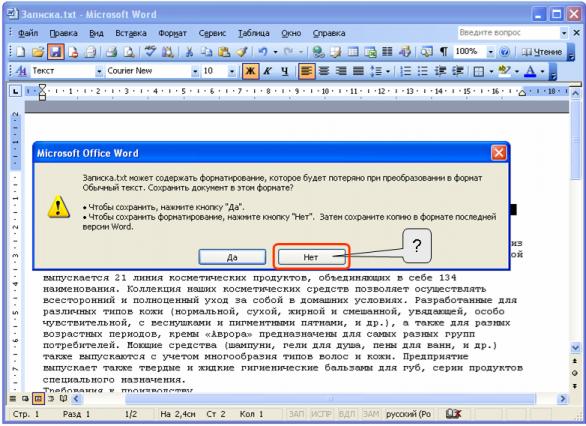
Task: Click Нет to keep formatting
Action: 311,257
